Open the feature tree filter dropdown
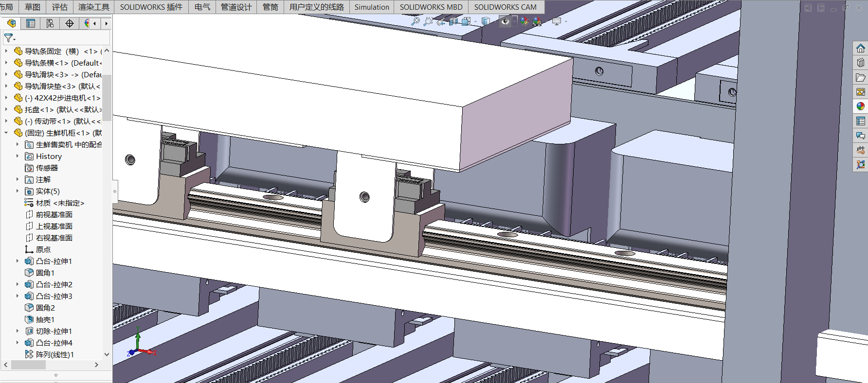The width and height of the screenshot is (868, 383). [10, 38]
